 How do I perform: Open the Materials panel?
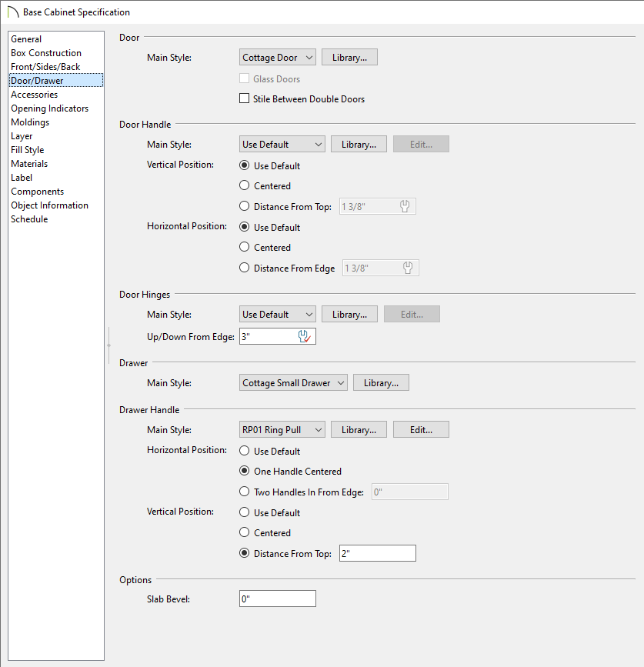pos(55,164)
